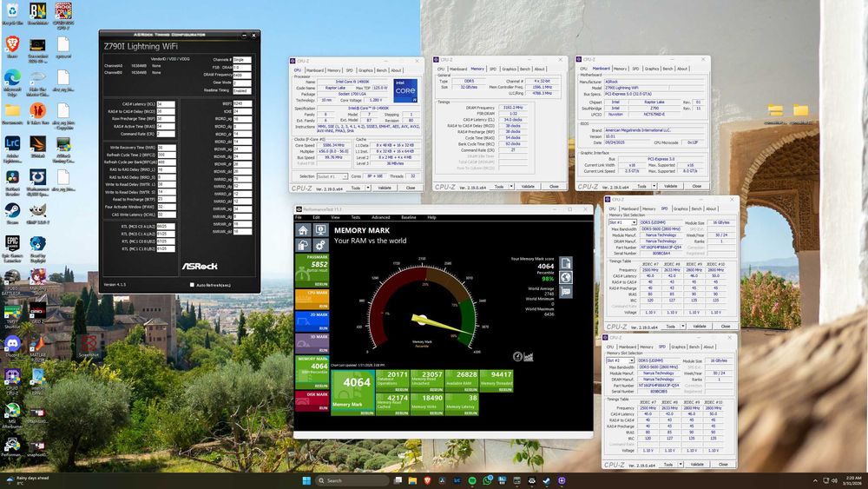The height and width of the screenshot is (489, 868).
Task: Click the upload baseline icon in PerformanceTest
Action: (x=303, y=245)
